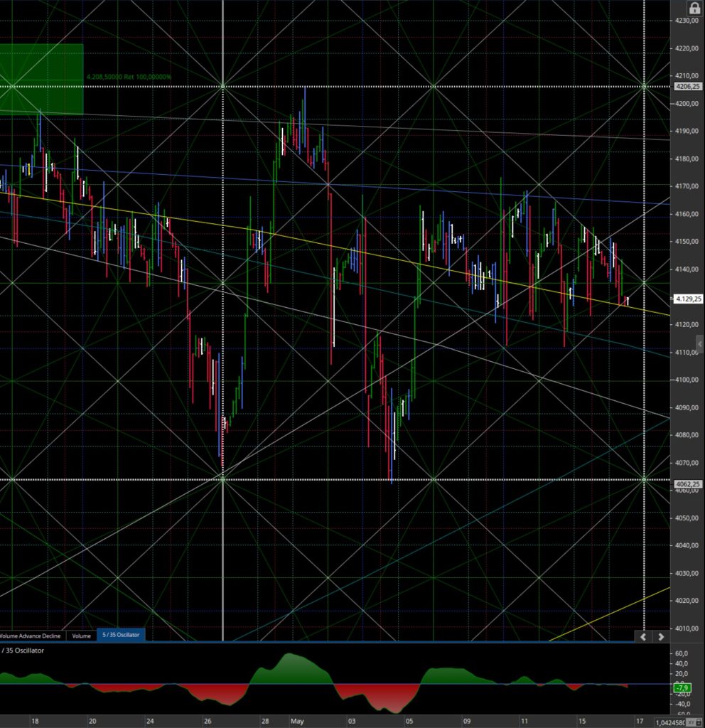Image resolution: width=705 pixels, height=728 pixels.
Task: Click the '/ 35 Oscillator' panel title
Action: [23, 651]
